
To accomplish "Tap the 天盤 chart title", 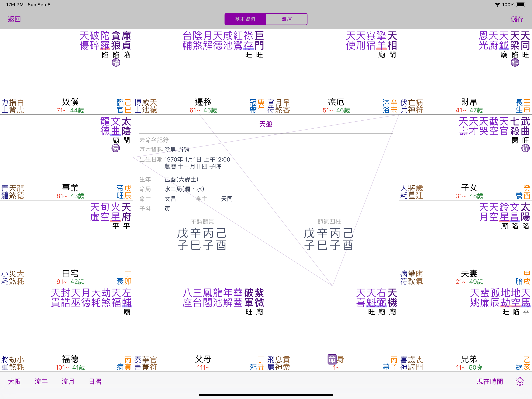I will coord(266,124).
